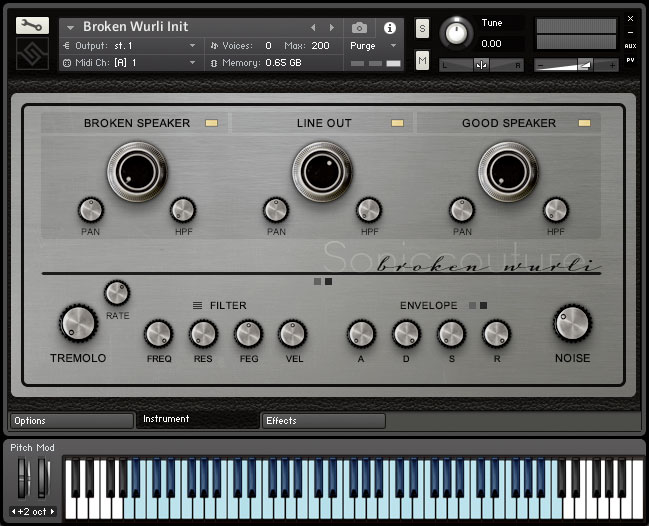Screen dimensions: 649x526
Task: Select the dark page square under the divider
Action: 328,281
